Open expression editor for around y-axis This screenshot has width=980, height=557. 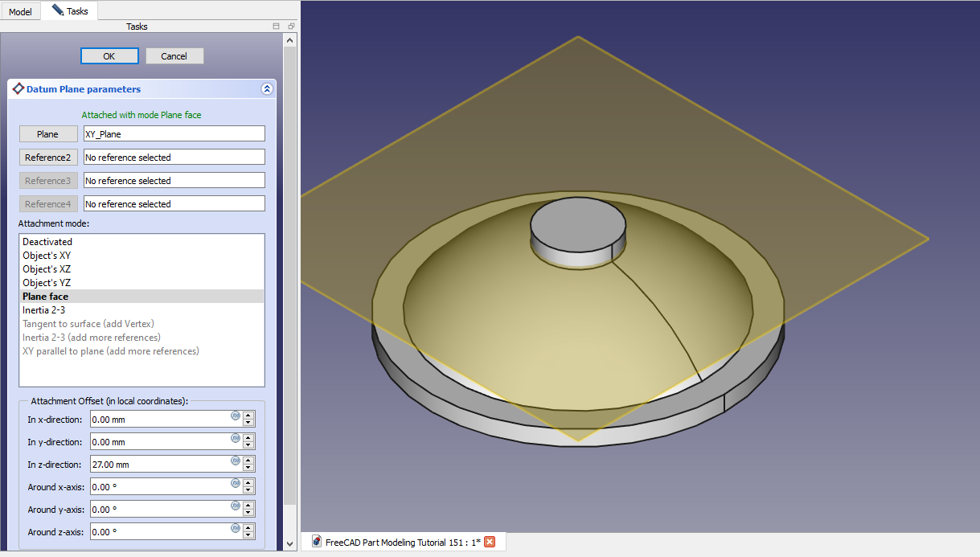point(236,506)
